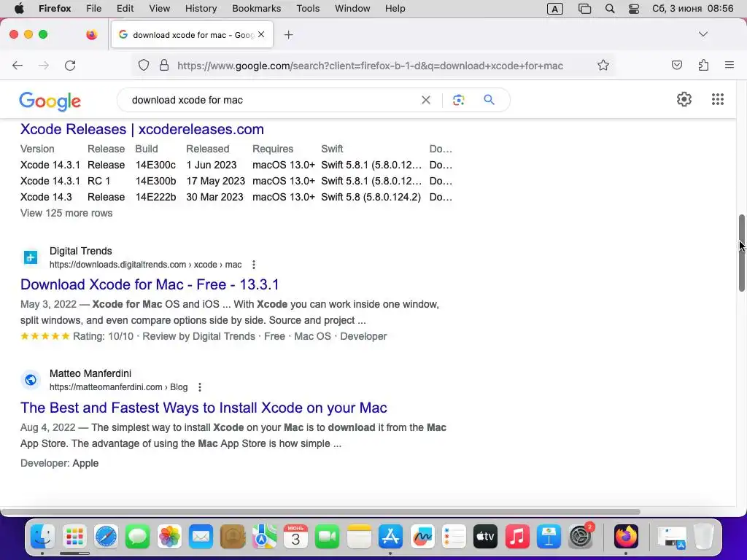
Task: Open Firefox extensions puzzle icon
Action: tap(703, 65)
